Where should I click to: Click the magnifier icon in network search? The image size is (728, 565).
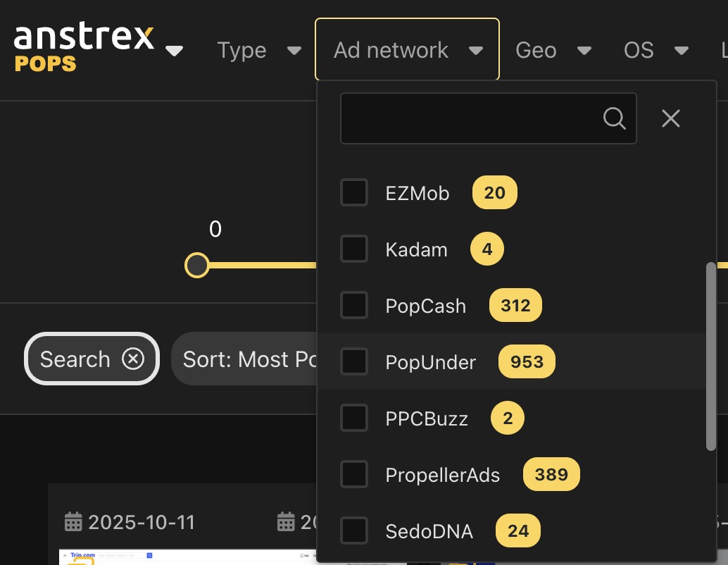[614, 118]
